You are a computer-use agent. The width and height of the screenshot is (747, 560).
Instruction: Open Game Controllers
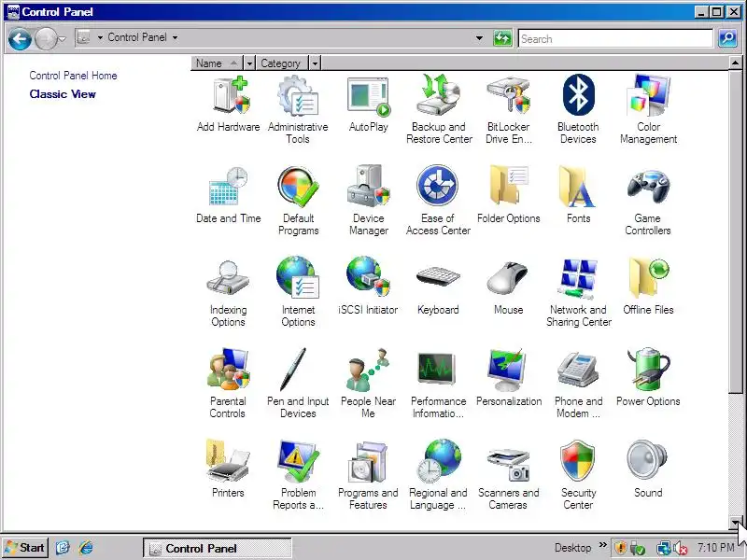click(x=648, y=201)
